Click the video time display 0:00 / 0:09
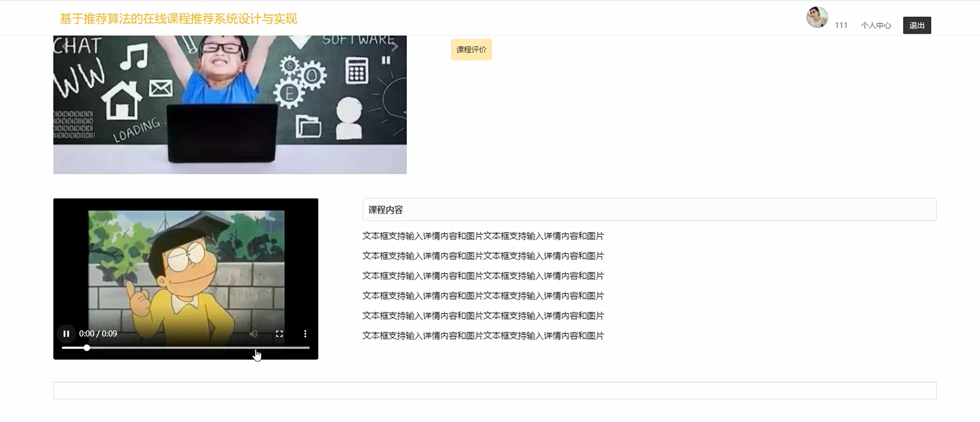 point(98,334)
